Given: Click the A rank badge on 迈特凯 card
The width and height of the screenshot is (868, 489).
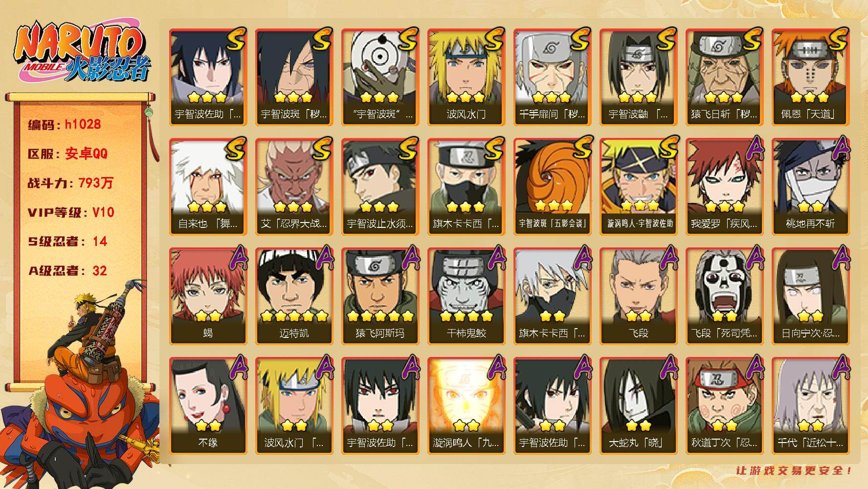Looking at the screenshot, I should click(x=322, y=258).
